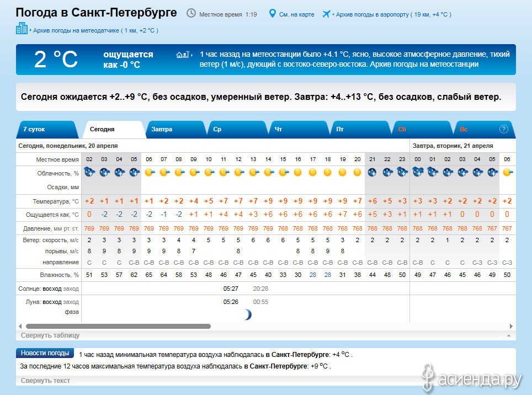Click the sun icon under hour 17

tap(313, 173)
